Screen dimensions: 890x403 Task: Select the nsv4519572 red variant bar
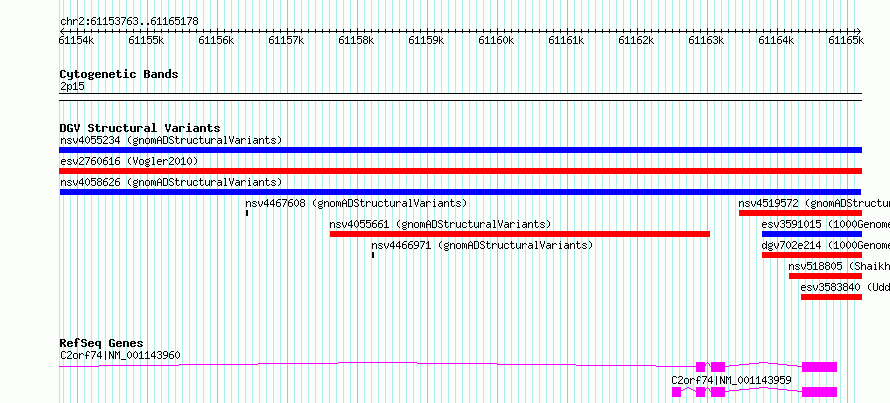point(800,213)
